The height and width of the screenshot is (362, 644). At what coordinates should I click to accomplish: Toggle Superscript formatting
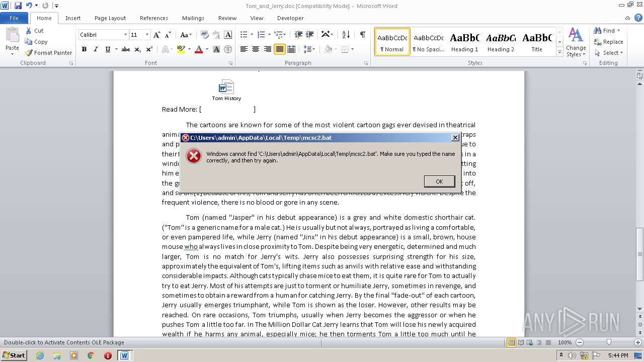[x=149, y=49]
